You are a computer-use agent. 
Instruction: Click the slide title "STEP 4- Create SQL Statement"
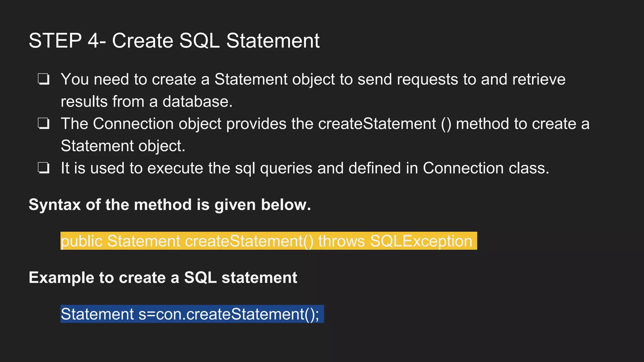(x=174, y=41)
